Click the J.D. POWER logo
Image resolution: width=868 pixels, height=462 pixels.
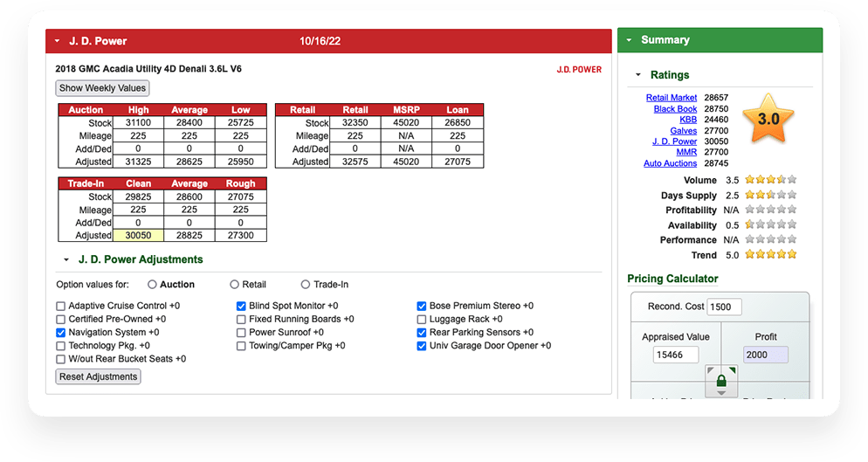coord(579,69)
